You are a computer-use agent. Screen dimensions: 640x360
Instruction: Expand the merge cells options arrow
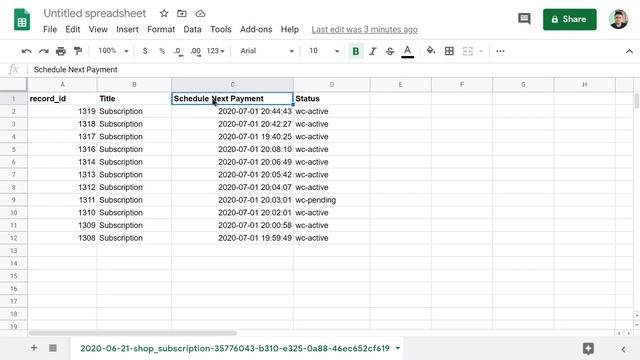[481, 51]
